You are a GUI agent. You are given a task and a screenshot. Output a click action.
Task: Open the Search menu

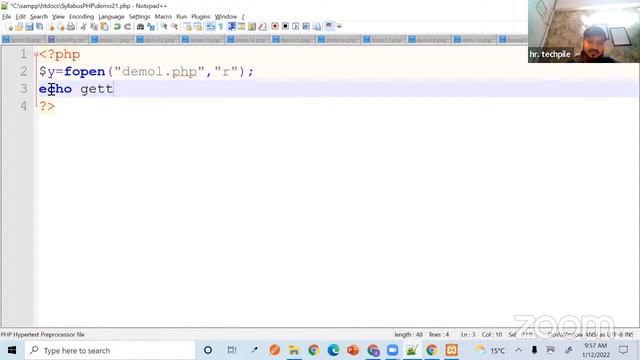[39, 17]
